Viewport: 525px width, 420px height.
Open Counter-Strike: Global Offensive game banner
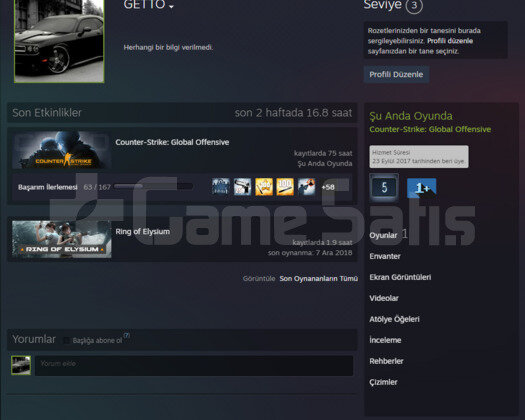pos(62,150)
